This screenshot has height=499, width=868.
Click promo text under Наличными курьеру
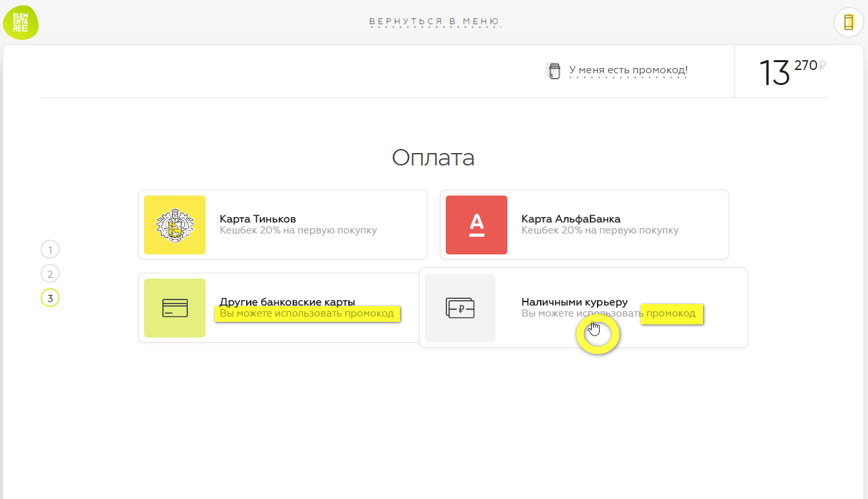click(x=609, y=314)
